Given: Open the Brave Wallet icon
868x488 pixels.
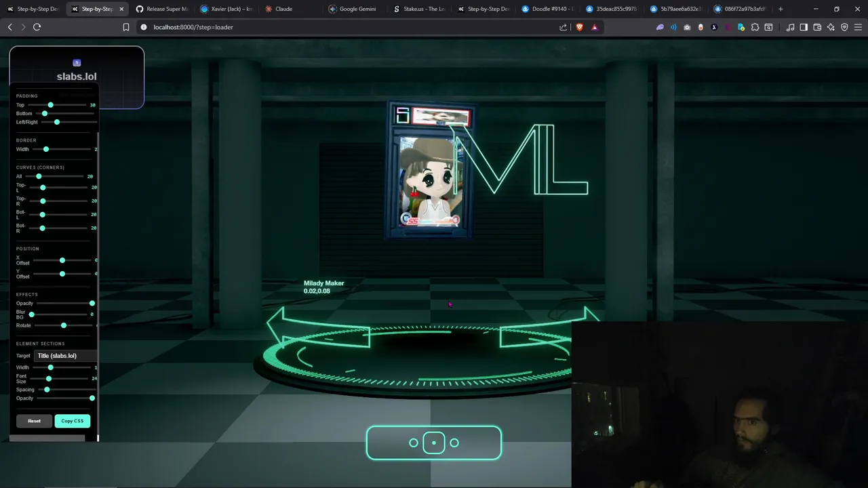Looking at the screenshot, I should (817, 27).
